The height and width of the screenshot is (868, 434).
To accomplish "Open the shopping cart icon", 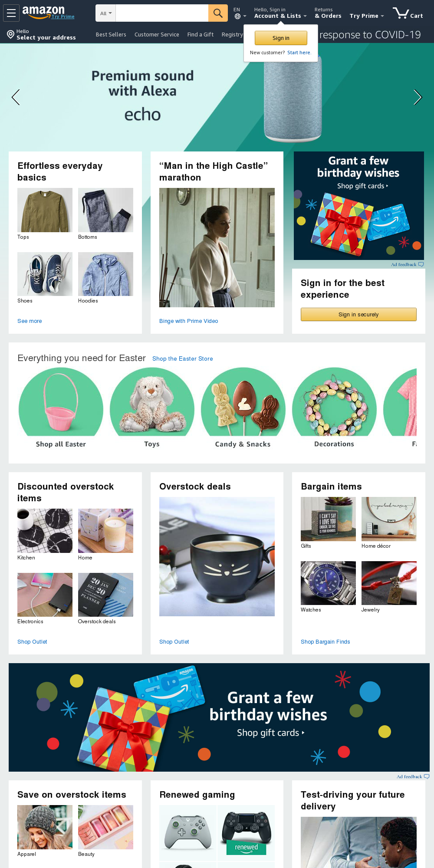I will 408,13.
